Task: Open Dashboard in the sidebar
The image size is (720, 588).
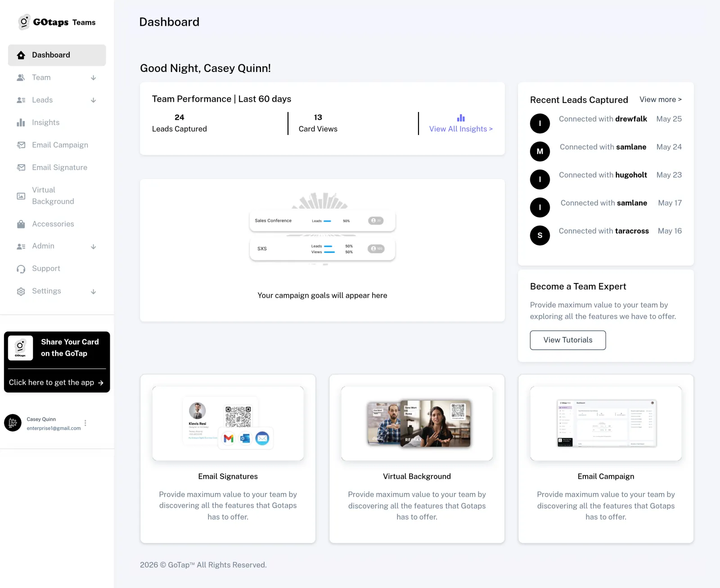Action: point(57,55)
